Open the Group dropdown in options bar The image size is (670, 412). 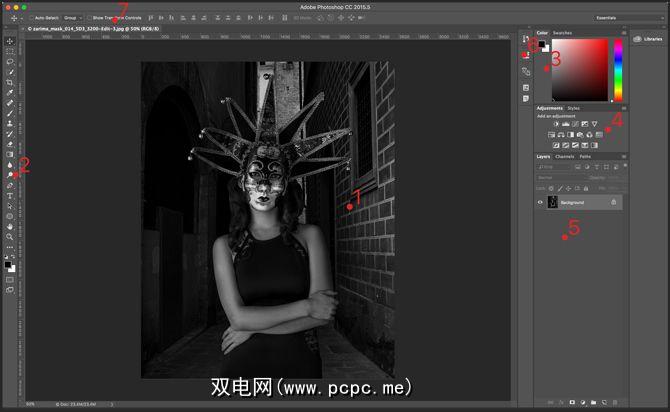point(72,18)
